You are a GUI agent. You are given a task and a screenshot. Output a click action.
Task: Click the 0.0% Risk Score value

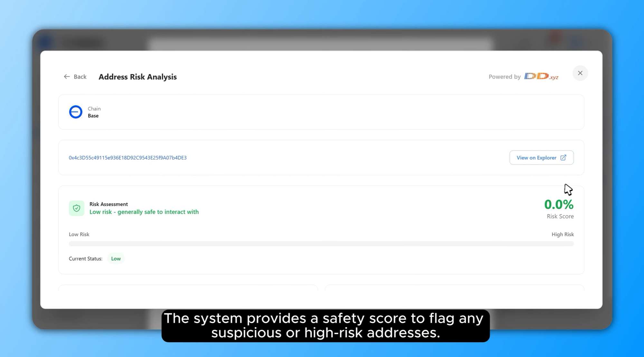(x=559, y=204)
